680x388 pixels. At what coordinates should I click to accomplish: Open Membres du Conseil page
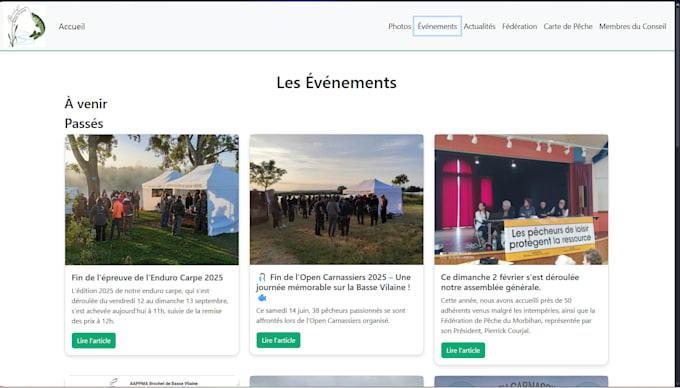coord(632,26)
